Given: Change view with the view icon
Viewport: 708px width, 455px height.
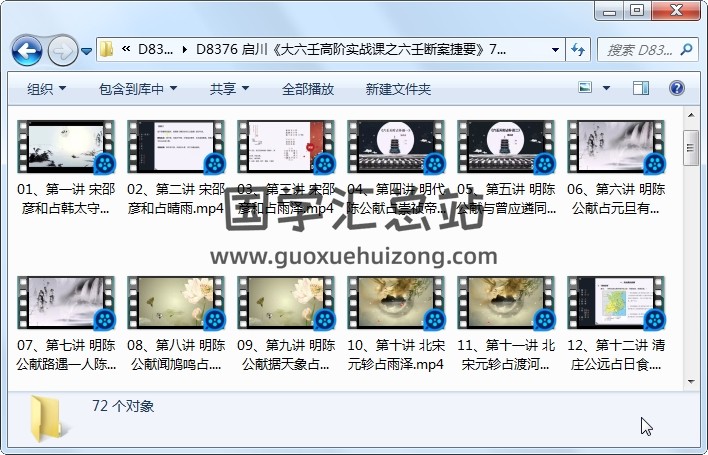Looking at the screenshot, I should pos(585,88).
